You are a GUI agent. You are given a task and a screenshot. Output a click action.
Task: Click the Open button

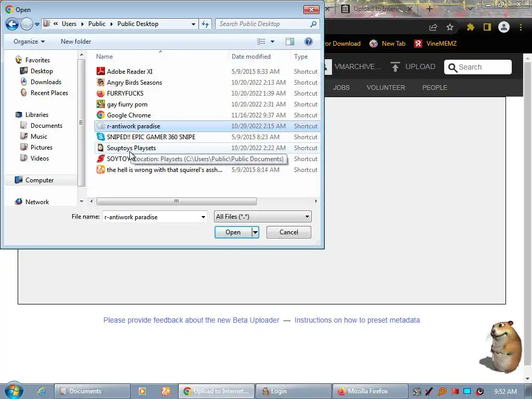pos(233,232)
